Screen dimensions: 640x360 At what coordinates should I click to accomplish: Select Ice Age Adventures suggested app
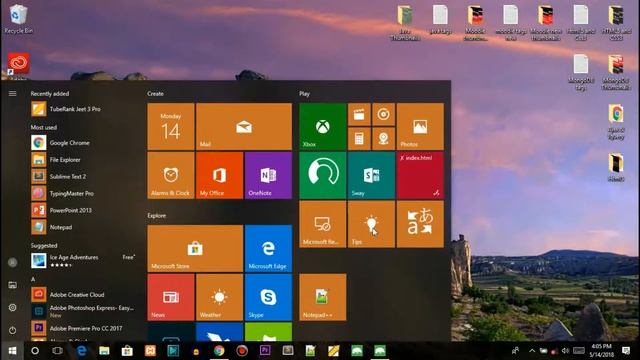click(x=84, y=260)
